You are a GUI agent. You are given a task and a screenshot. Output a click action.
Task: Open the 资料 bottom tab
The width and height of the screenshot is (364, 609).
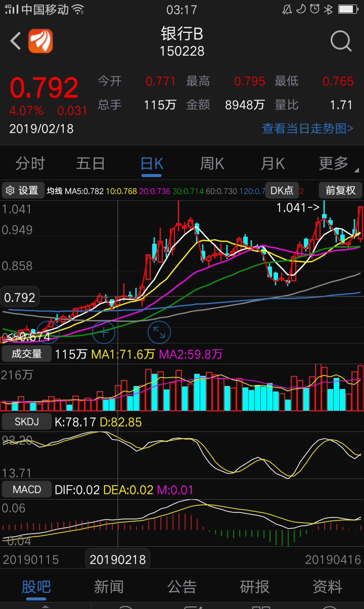[x=328, y=587]
